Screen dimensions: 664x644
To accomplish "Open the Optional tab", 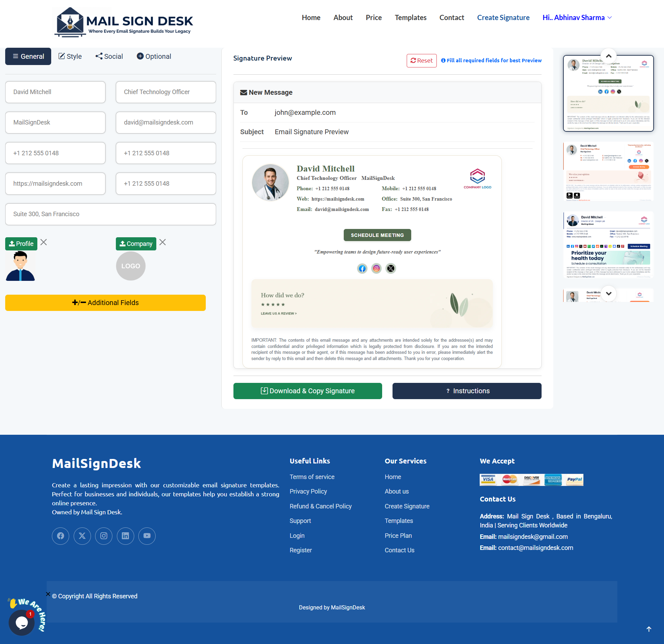I will 154,56.
